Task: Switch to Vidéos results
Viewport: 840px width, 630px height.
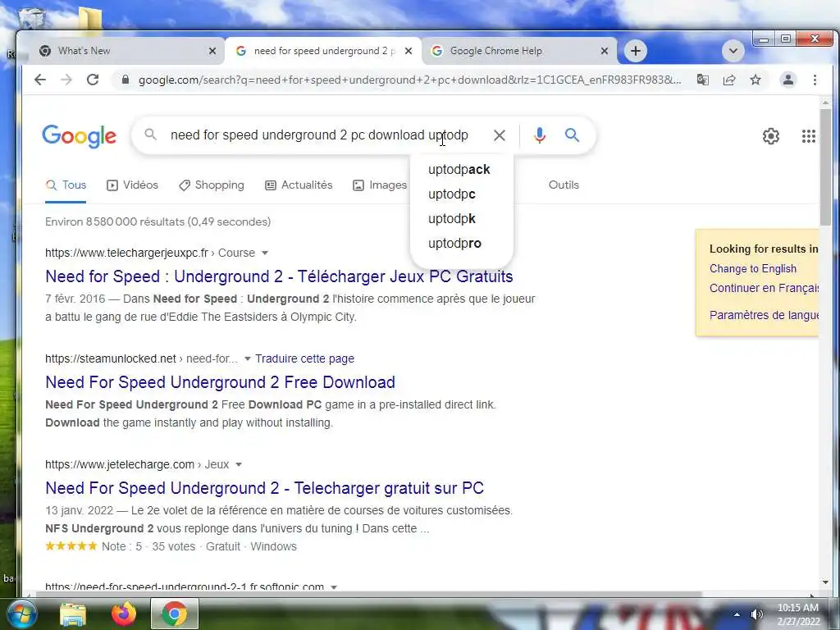Action: click(132, 185)
